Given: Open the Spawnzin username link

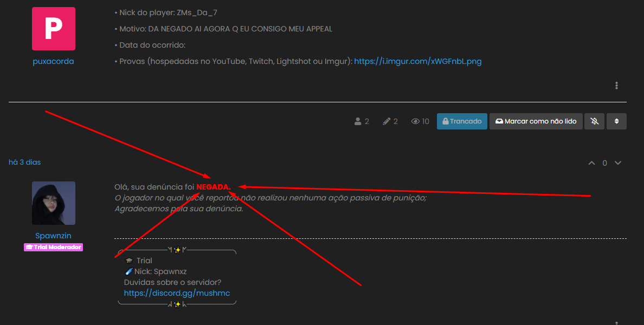Looking at the screenshot, I should click(53, 236).
